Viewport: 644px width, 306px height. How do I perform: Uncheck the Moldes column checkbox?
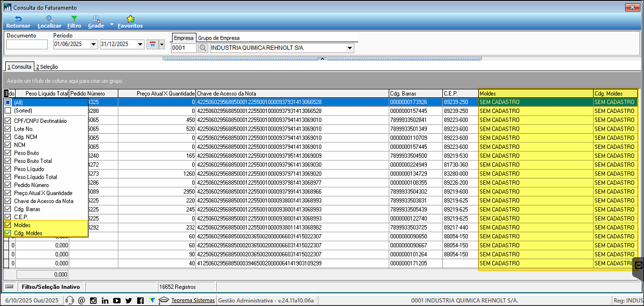[8, 225]
